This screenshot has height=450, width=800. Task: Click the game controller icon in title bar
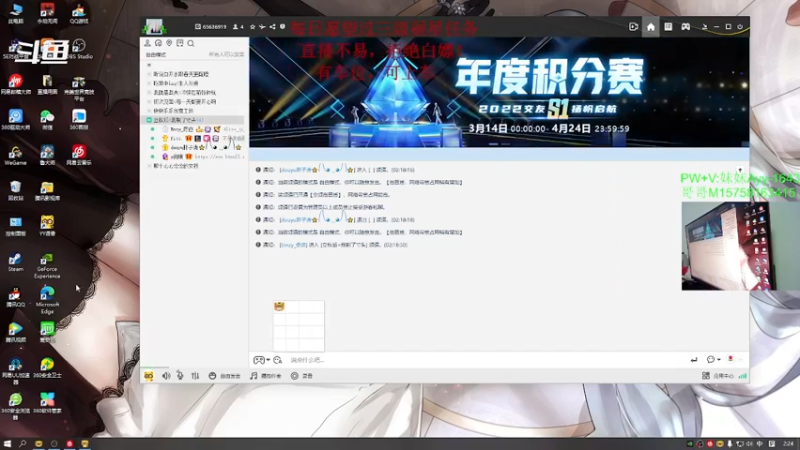[x=685, y=27]
